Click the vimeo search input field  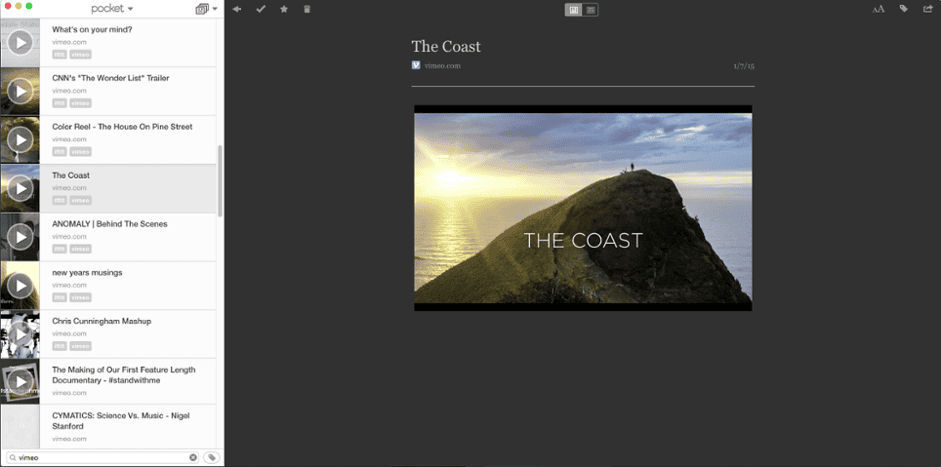point(102,457)
